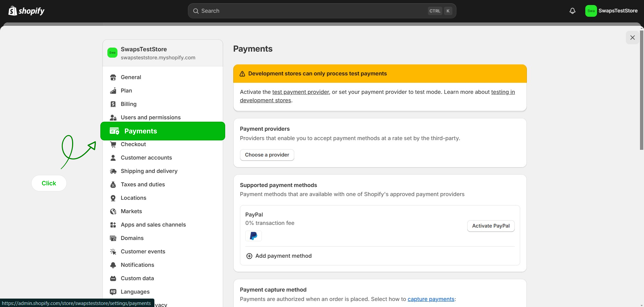
Task: Click the Apps and sales channels icon
Action: [113, 225]
